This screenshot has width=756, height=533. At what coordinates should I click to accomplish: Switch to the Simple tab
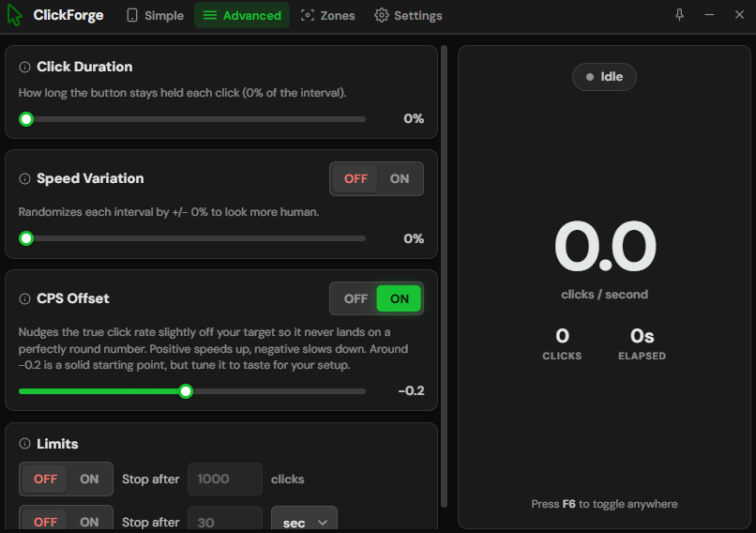[156, 15]
